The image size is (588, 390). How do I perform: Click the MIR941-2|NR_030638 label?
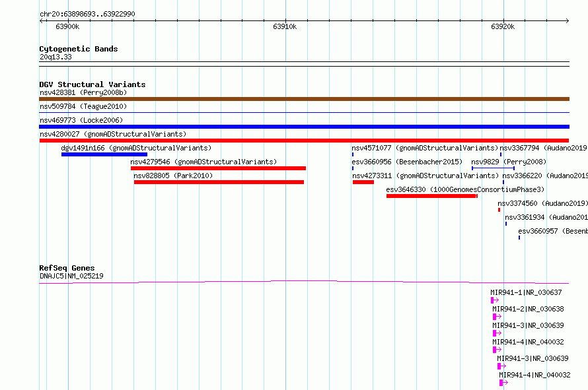click(528, 309)
